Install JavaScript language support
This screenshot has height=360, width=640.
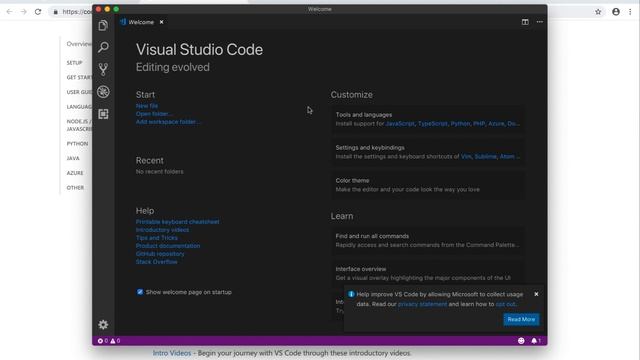coord(400,124)
